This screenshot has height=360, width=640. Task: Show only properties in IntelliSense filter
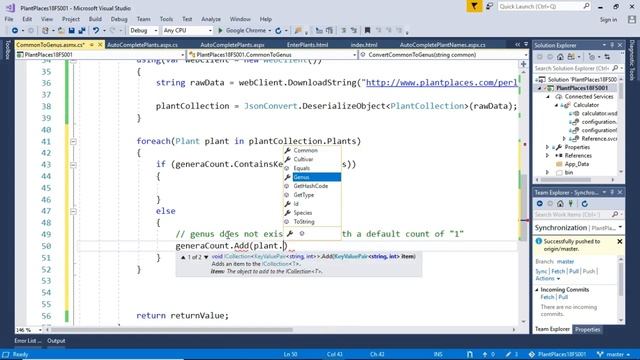pyautogui.click(x=290, y=233)
